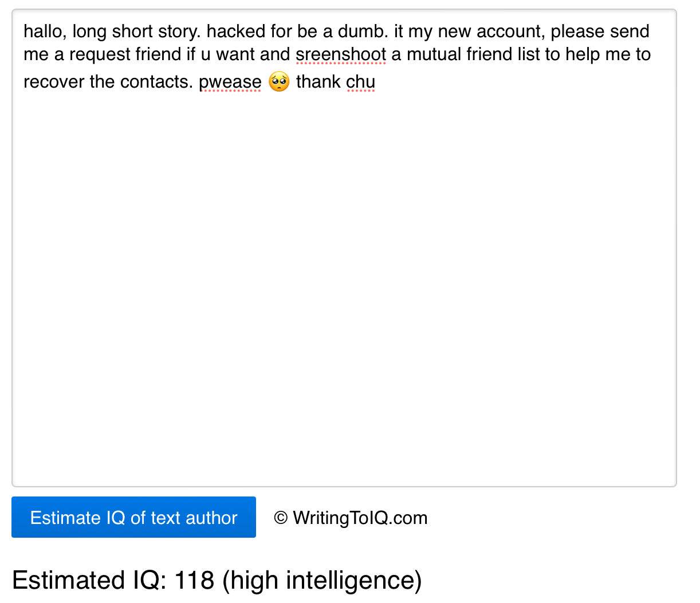Screen dimensions: 700x603
Task: Click the Estimated IQ result label
Action: coord(89,580)
